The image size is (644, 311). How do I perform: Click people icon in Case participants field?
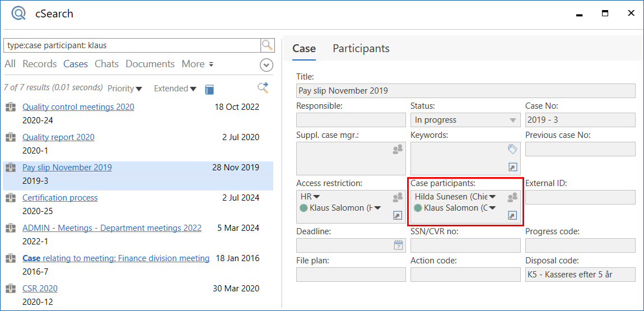(512, 197)
